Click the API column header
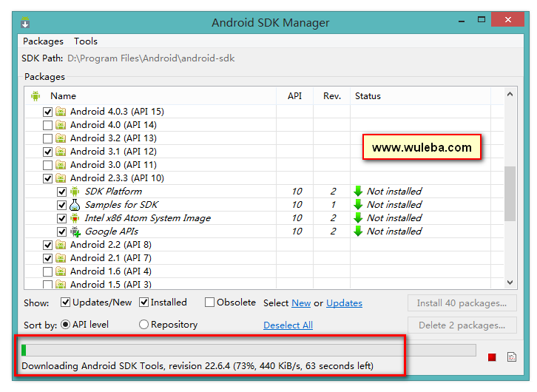Image resolution: width=537 pixels, height=392 pixels. tap(294, 96)
